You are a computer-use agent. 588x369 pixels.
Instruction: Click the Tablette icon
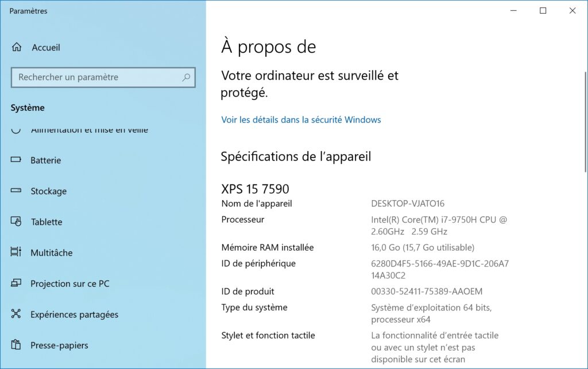tap(16, 221)
